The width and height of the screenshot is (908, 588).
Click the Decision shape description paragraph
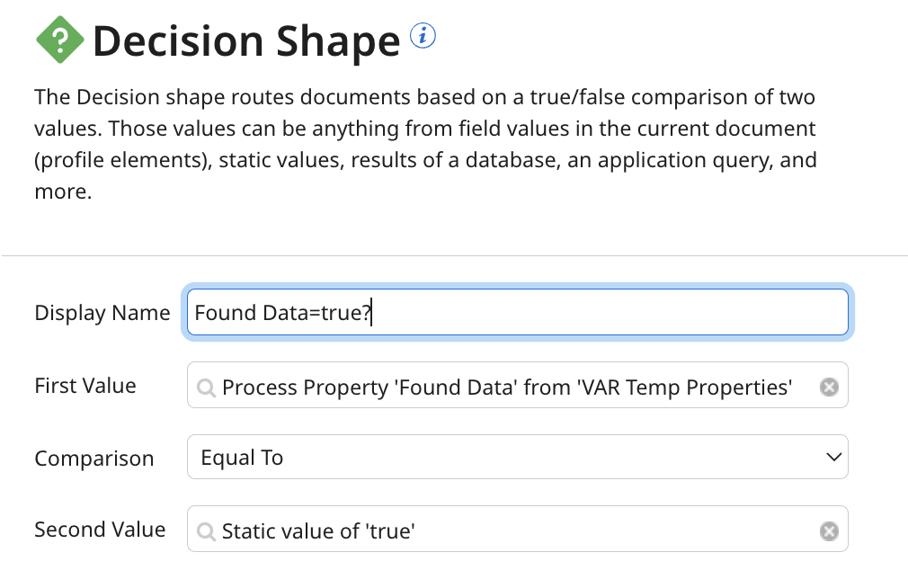424,145
